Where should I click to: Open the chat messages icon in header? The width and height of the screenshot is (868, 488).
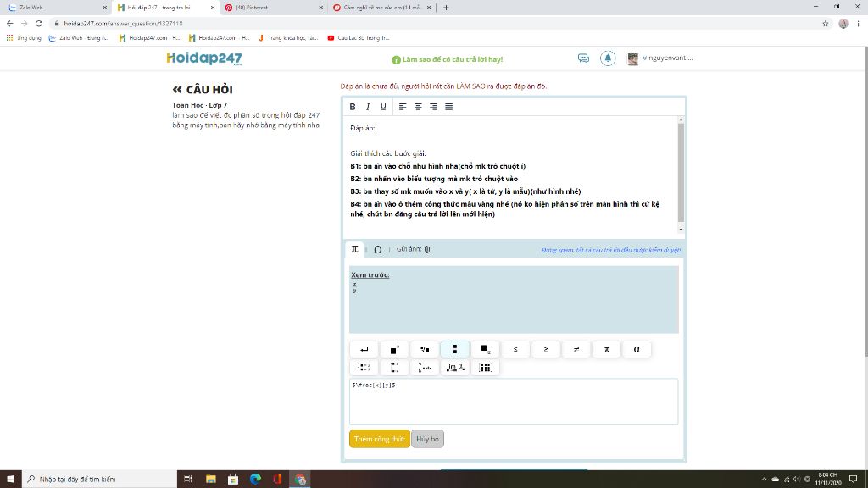[583, 58]
